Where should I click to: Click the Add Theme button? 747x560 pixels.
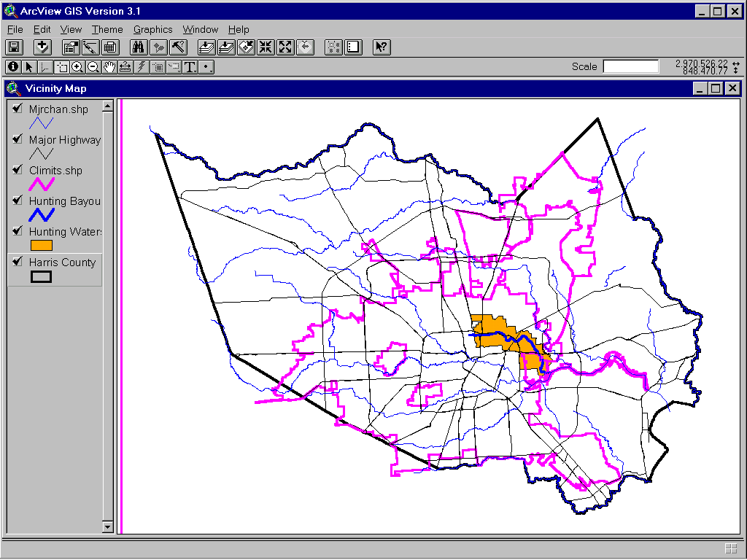point(42,47)
